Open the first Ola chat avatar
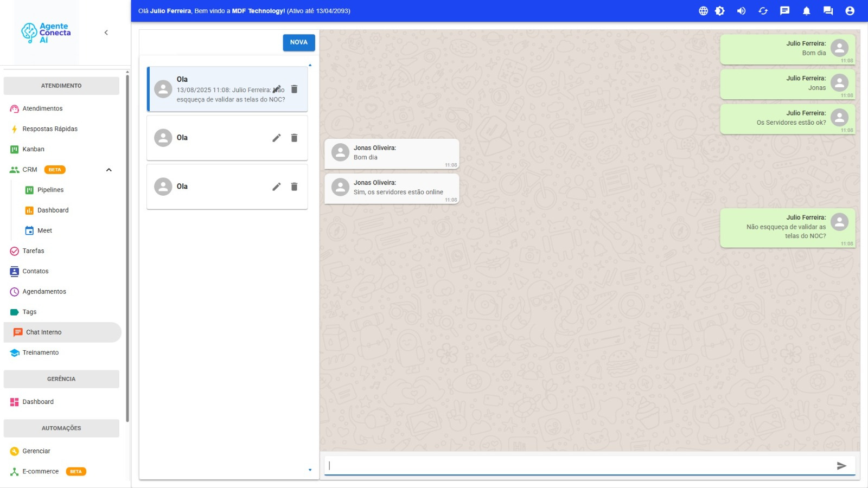The image size is (868, 488). 163,89
